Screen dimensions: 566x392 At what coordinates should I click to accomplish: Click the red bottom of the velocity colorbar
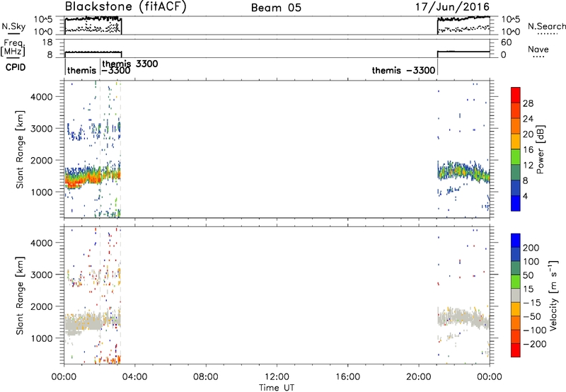pyautogui.click(x=516, y=350)
